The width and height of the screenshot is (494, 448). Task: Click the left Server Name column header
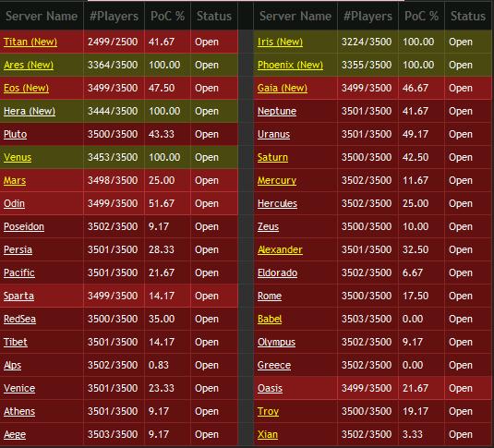point(42,16)
